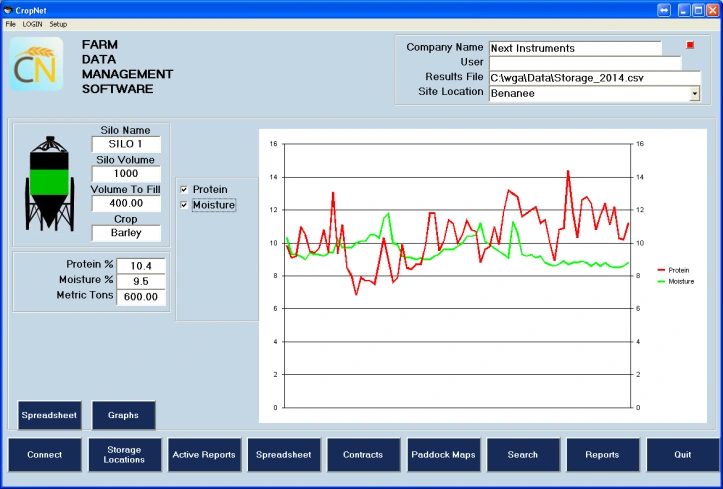Viewport: 723px width, 489px height.
Task: Open the Contracts screen
Action: 363,454
